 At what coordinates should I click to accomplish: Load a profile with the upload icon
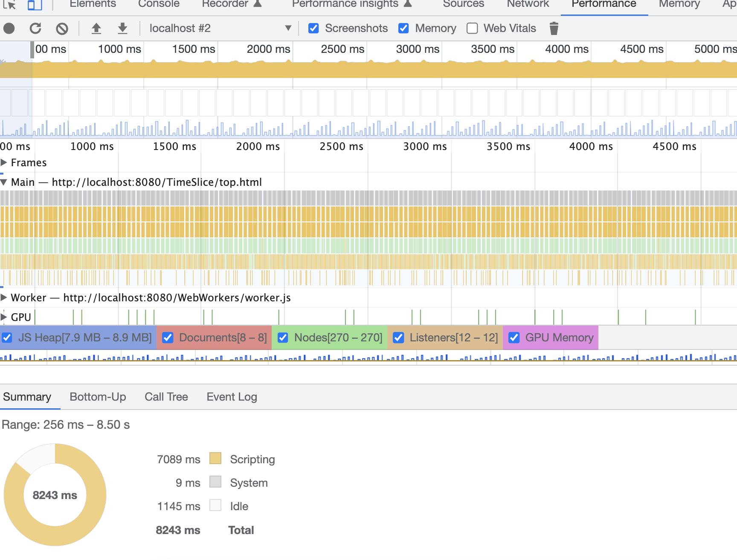pyautogui.click(x=96, y=29)
